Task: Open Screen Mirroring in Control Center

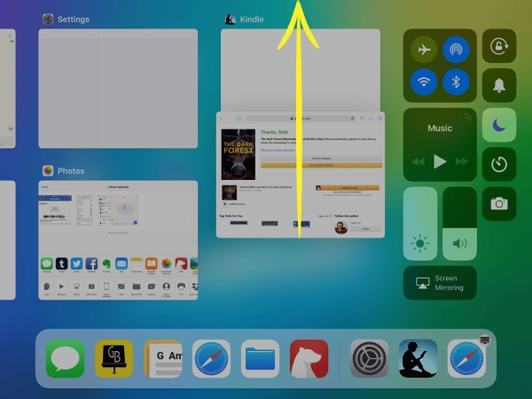Action: pyautogui.click(x=440, y=283)
